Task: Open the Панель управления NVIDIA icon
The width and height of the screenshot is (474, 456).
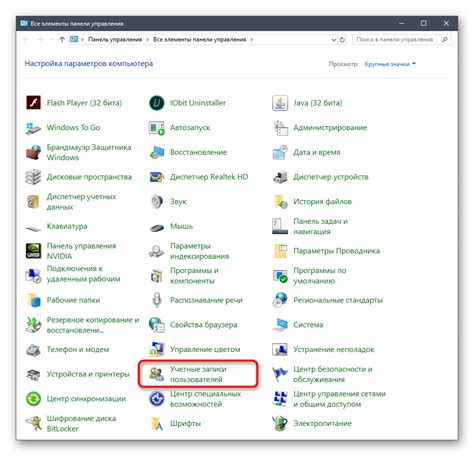Action: [x=33, y=251]
